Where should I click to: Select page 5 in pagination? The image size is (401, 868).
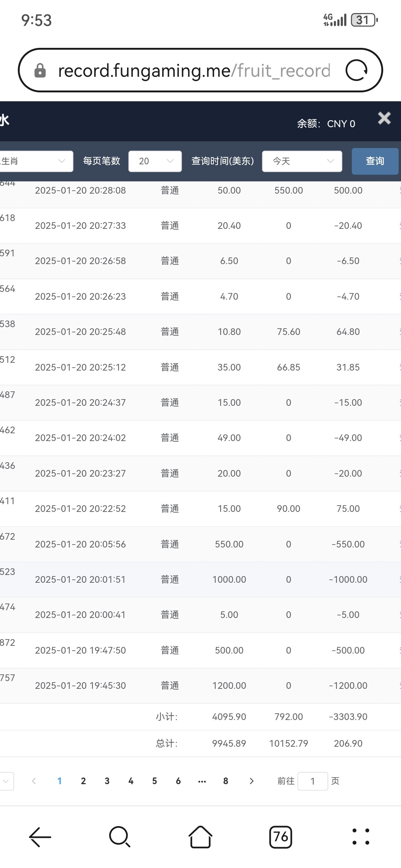154,781
